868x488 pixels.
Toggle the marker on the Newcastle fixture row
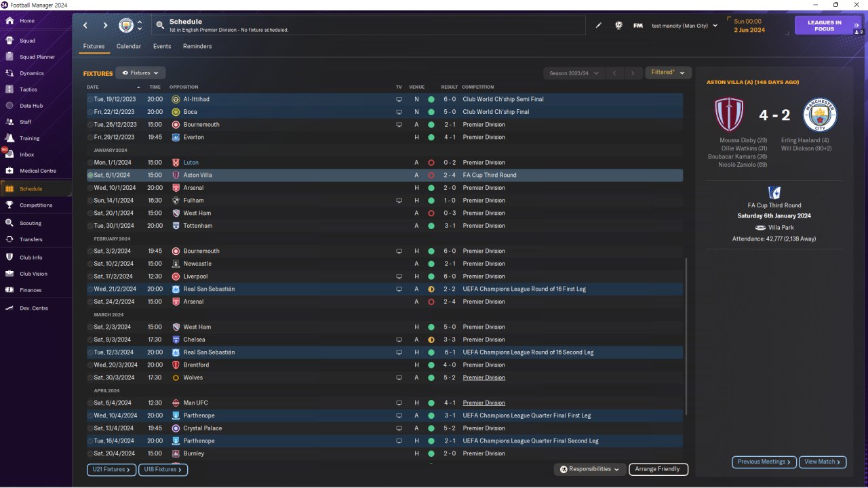click(90, 264)
